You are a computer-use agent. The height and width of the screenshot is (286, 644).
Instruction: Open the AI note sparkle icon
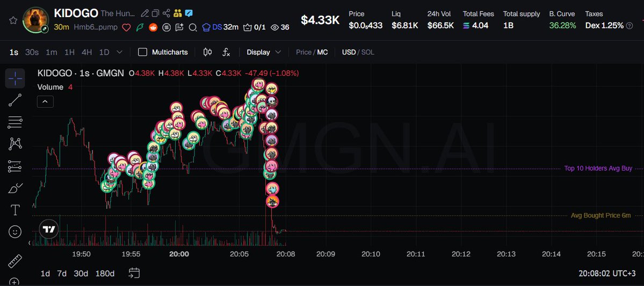179,27
